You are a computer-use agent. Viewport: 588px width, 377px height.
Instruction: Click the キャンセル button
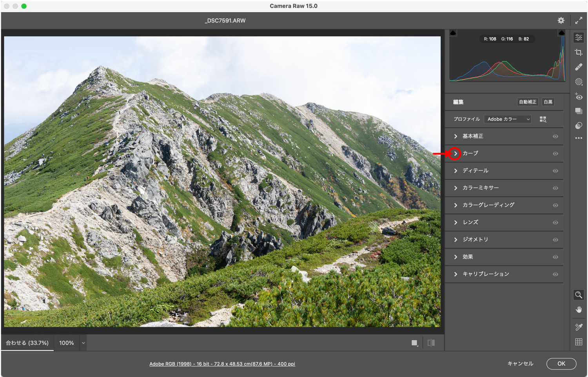click(x=520, y=364)
